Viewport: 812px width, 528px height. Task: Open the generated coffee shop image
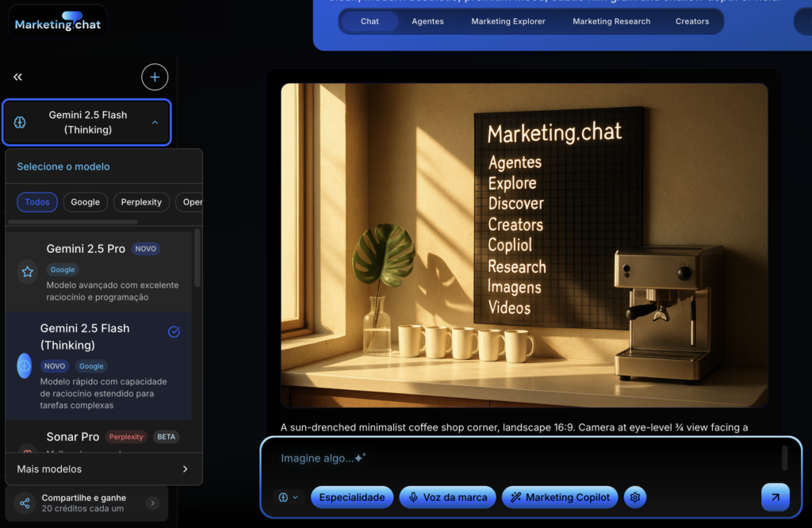(x=524, y=245)
